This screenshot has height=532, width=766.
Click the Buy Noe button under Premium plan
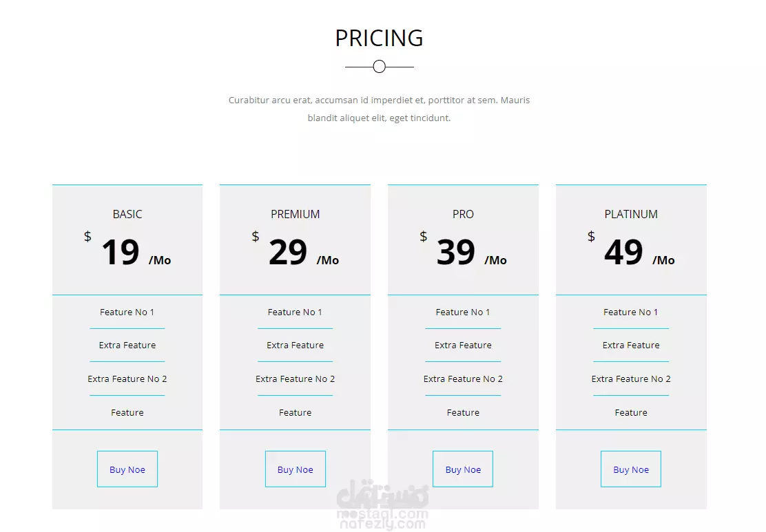click(x=295, y=469)
